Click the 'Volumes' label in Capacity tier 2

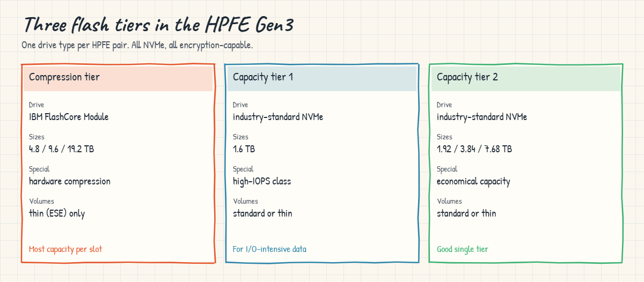[449, 202]
